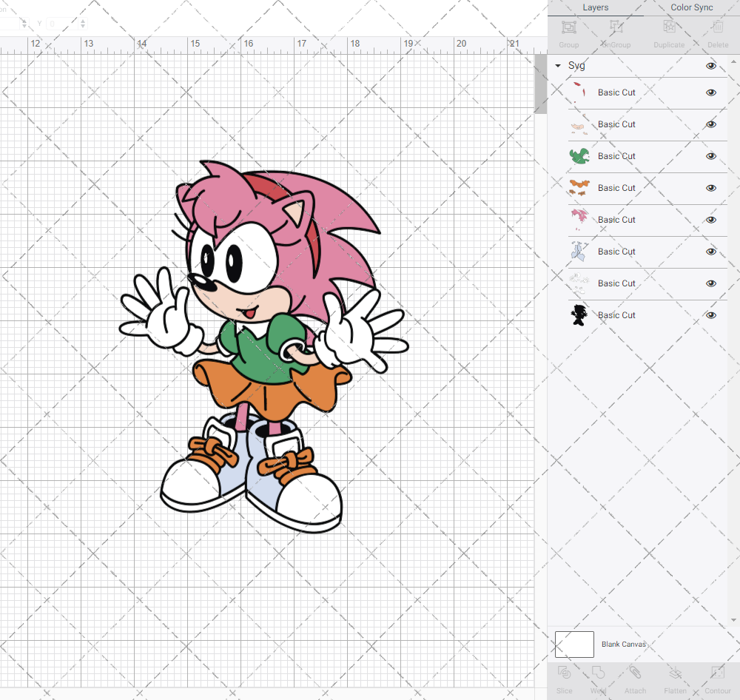Viewport: 740px width, 700px height.
Task: Select the pink hair layer thumbnail
Action: [579, 220]
